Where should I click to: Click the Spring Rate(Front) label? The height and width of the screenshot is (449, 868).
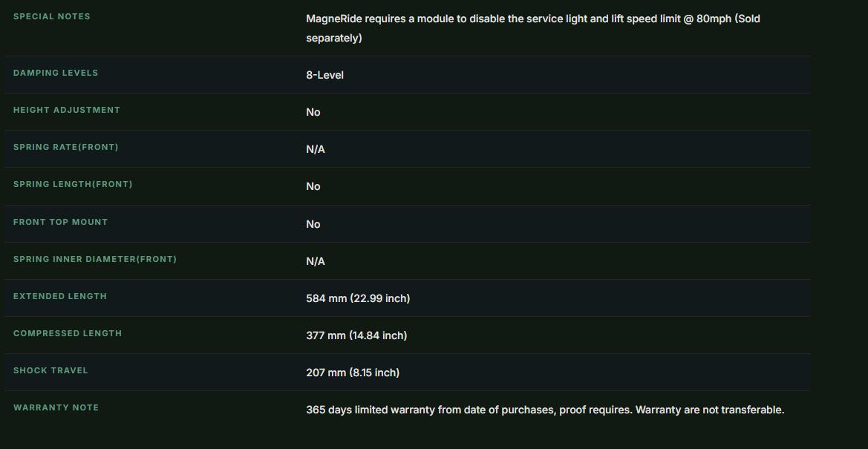tap(66, 147)
